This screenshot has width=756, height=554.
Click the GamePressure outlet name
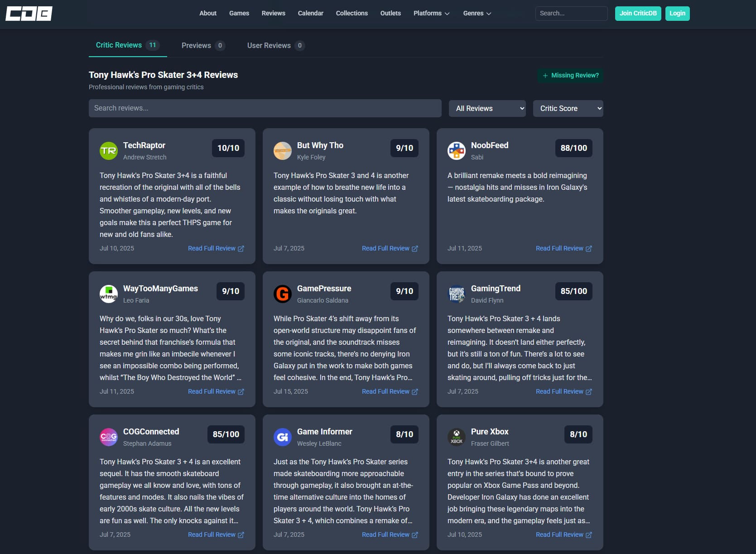tap(324, 289)
